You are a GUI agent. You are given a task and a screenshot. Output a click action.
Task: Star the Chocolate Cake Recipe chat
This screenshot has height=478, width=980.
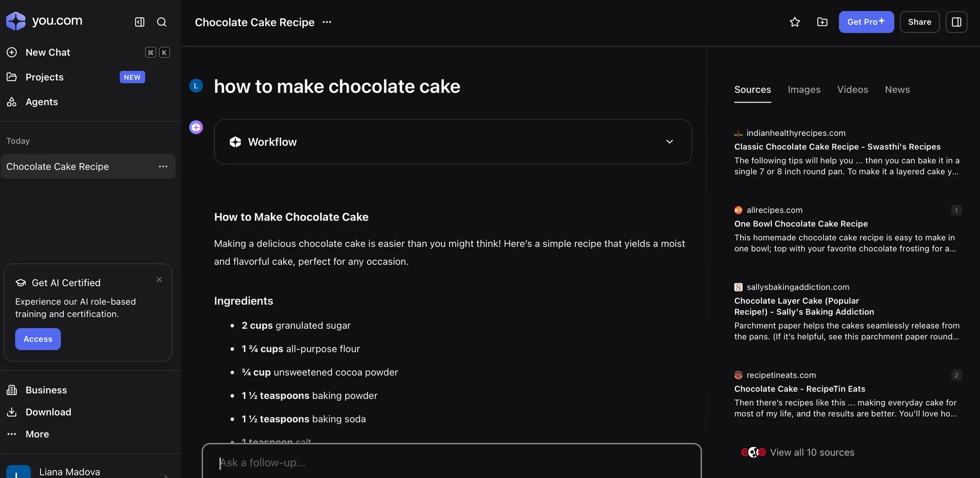click(795, 22)
